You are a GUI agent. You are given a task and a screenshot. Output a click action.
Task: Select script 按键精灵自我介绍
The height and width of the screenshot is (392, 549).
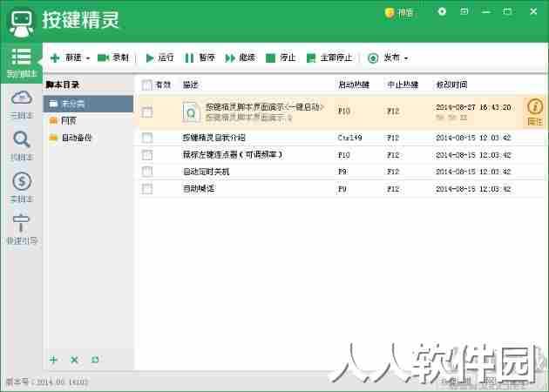tap(213, 138)
